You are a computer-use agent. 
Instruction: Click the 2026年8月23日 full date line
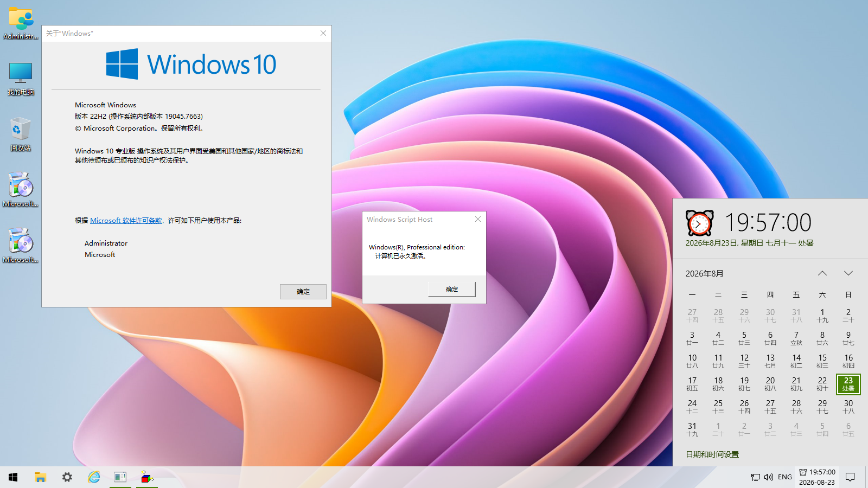749,243
